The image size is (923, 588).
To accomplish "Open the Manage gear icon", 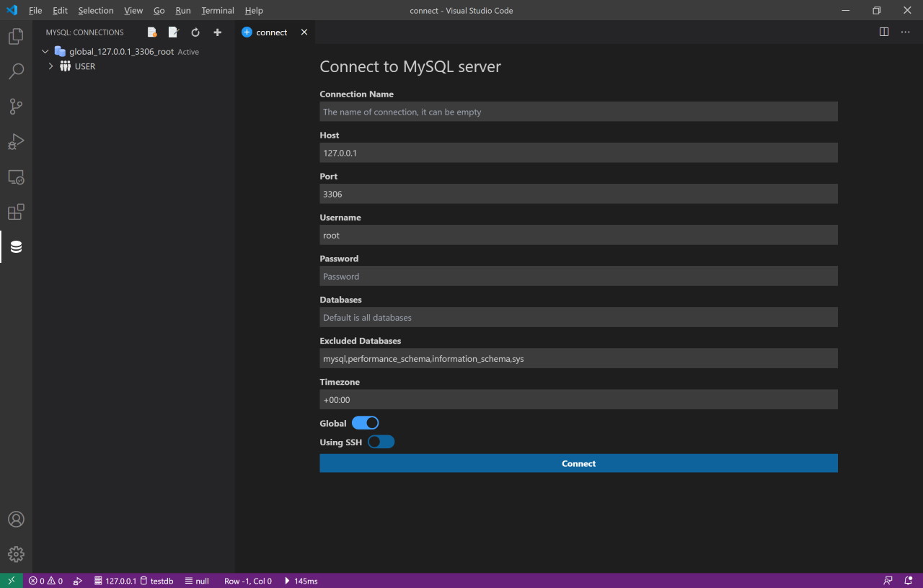I will [16, 554].
